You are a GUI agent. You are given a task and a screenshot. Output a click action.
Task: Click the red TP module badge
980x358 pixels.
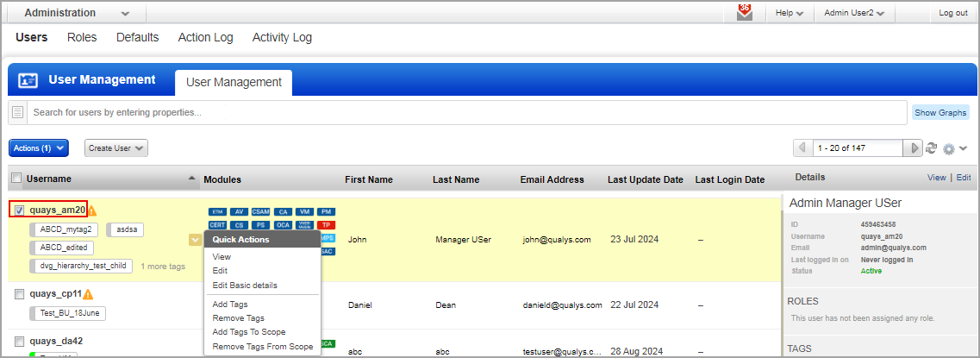coord(327,224)
